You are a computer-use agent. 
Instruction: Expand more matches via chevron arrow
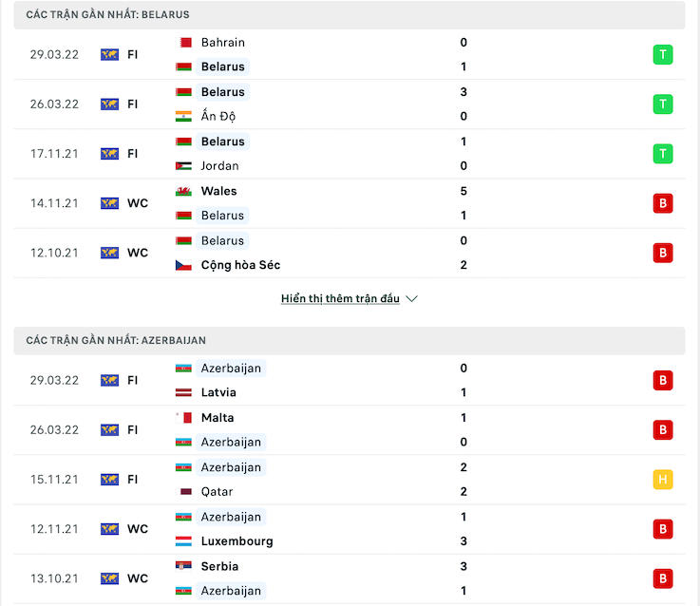click(411, 299)
